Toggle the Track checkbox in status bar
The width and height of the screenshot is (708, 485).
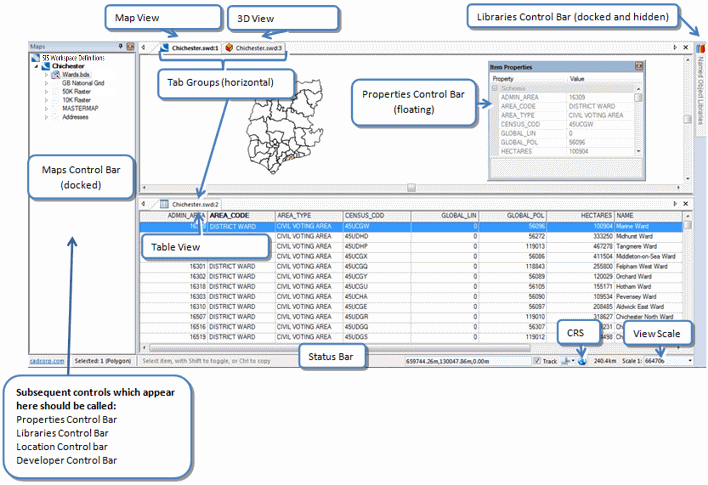(x=536, y=361)
